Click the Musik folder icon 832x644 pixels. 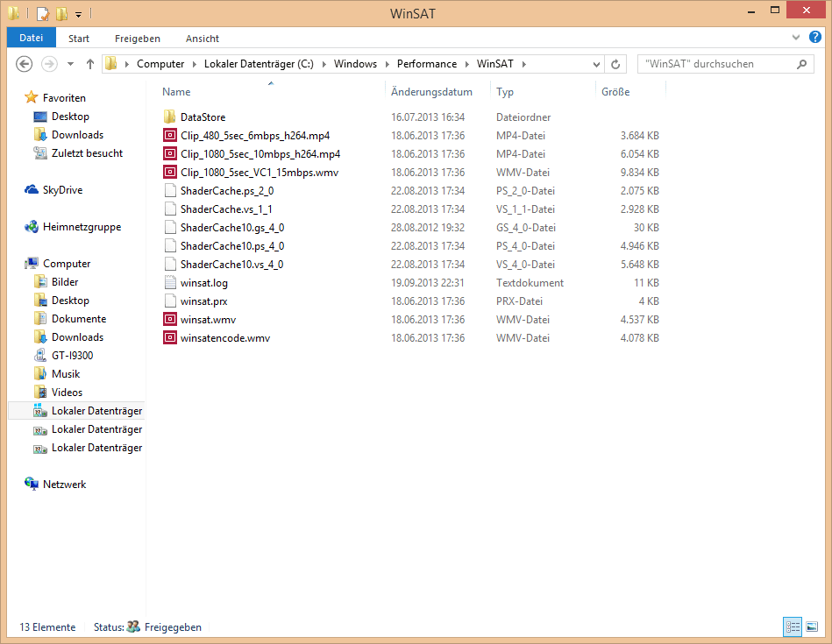40,374
